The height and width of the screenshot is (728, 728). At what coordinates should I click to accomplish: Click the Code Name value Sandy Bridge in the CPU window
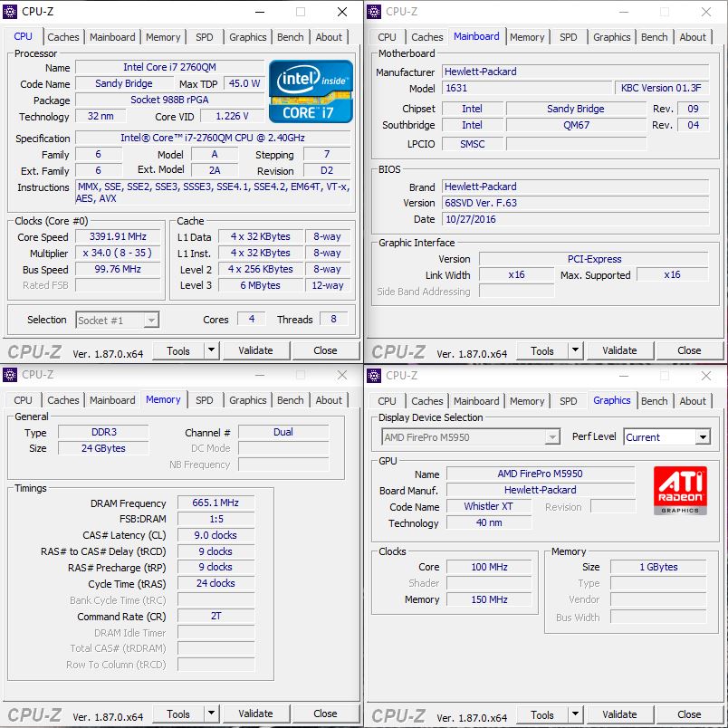click(123, 83)
